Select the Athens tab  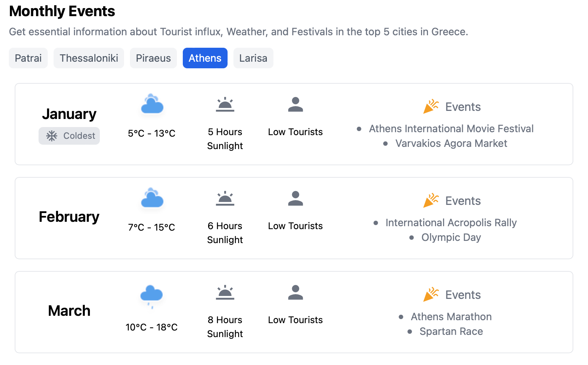(205, 58)
